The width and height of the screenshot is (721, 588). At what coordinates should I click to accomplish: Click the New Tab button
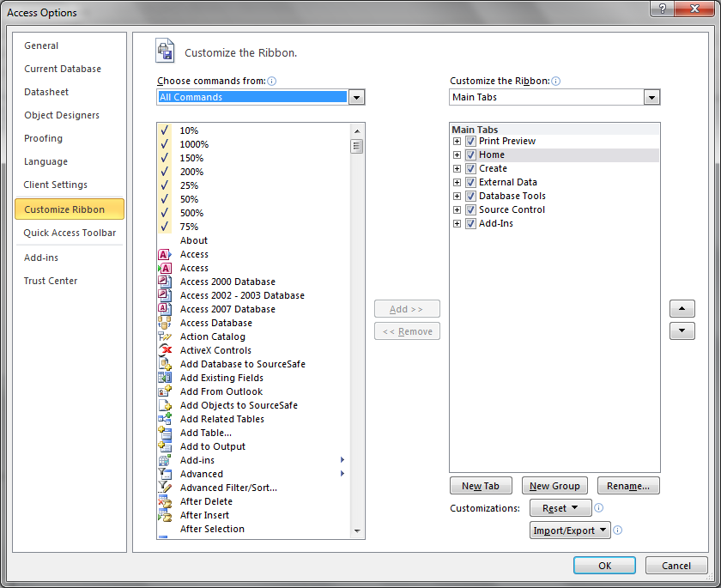[x=481, y=486]
